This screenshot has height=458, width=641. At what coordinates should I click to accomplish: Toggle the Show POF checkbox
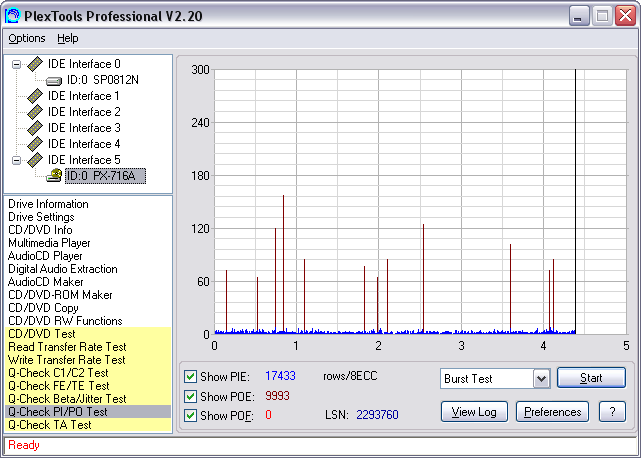point(190,415)
